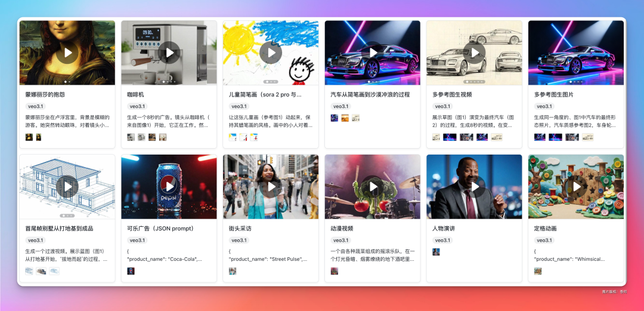Open the first reference thumbnail under 儿童简笔画
The width and height of the screenshot is (644, 311).
pyautogui.click(x=233, y=137)
